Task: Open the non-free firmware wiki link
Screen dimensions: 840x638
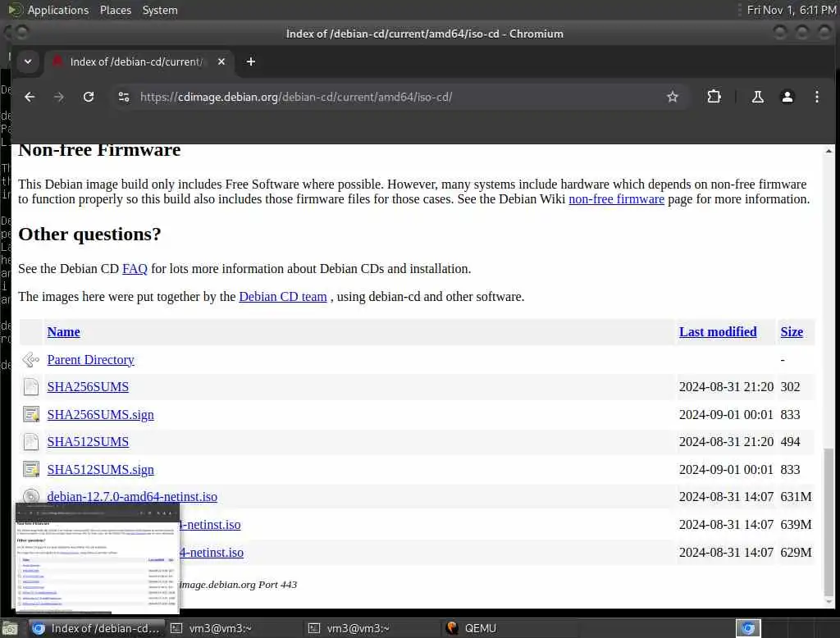Action: (x=616, y=199)
